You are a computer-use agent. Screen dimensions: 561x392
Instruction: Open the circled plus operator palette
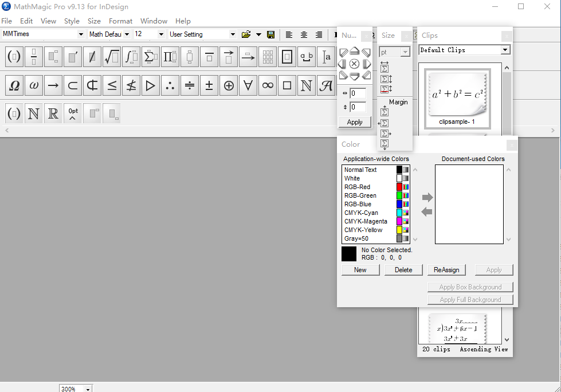pos(229,85)
